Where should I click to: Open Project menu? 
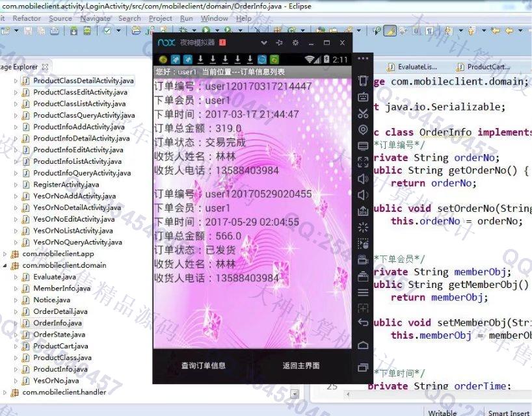(161, 18)
